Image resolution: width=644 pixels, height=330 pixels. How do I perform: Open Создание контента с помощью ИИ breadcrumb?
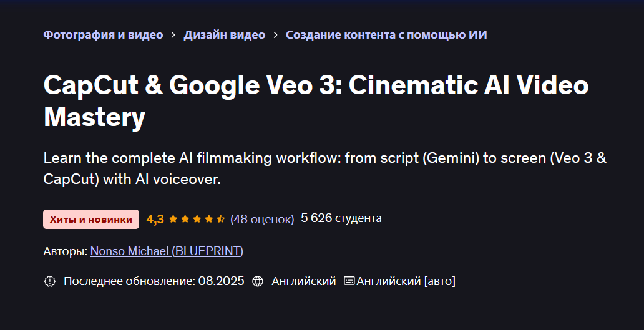point(386,35)
